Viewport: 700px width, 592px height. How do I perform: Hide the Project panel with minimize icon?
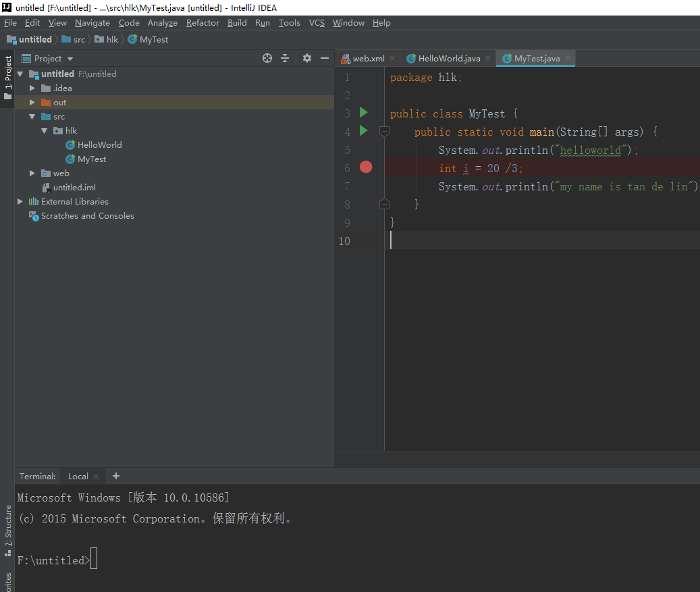325,58
